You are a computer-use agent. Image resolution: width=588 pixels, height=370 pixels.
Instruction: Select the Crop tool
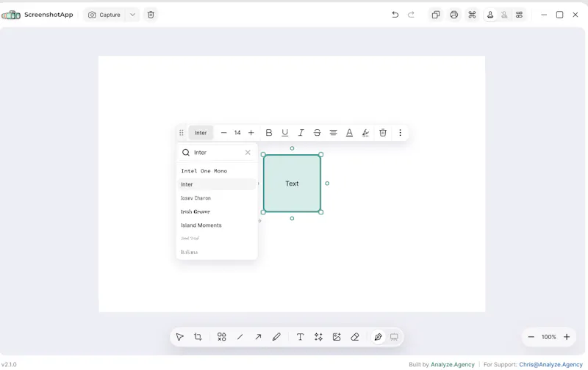[x=198, y=337]
